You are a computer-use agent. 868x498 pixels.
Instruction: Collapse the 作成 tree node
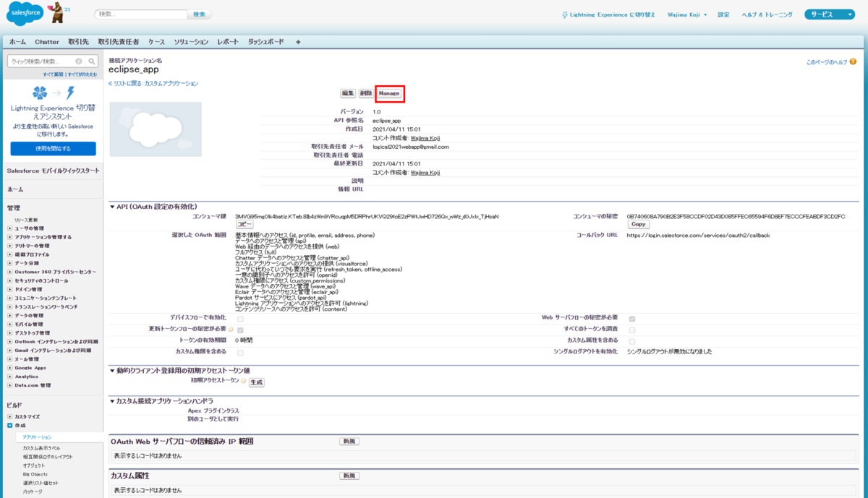(x=10, y=426)
